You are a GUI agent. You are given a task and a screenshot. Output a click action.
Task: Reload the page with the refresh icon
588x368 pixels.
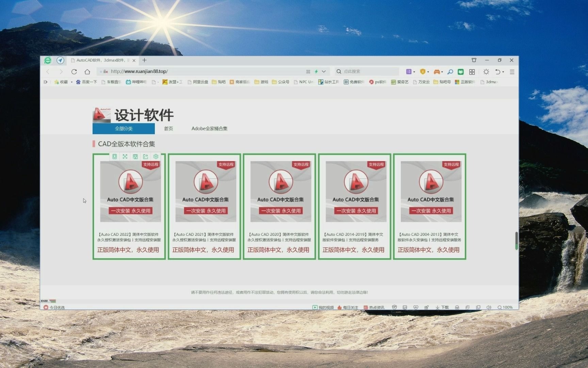pyautogui.click(x=74, y=72)
